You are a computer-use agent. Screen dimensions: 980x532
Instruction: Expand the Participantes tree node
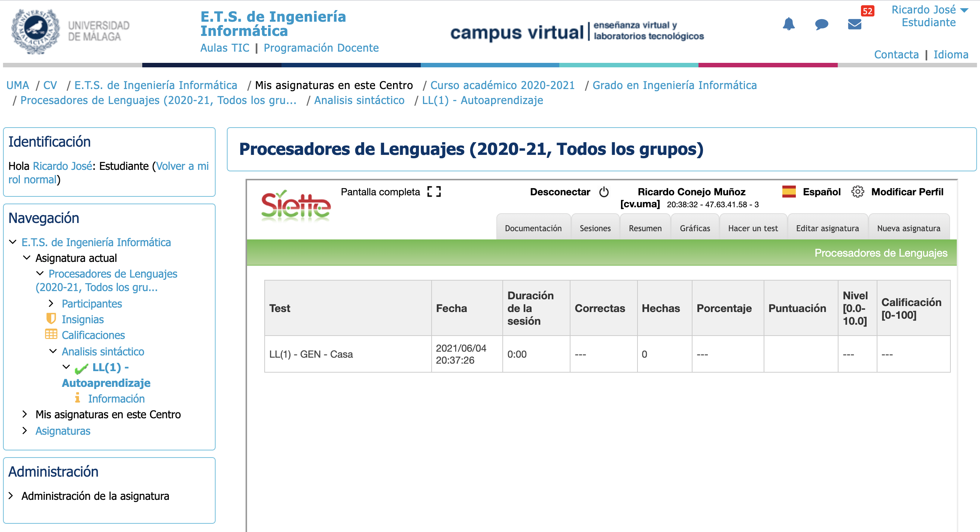(51, 303)
